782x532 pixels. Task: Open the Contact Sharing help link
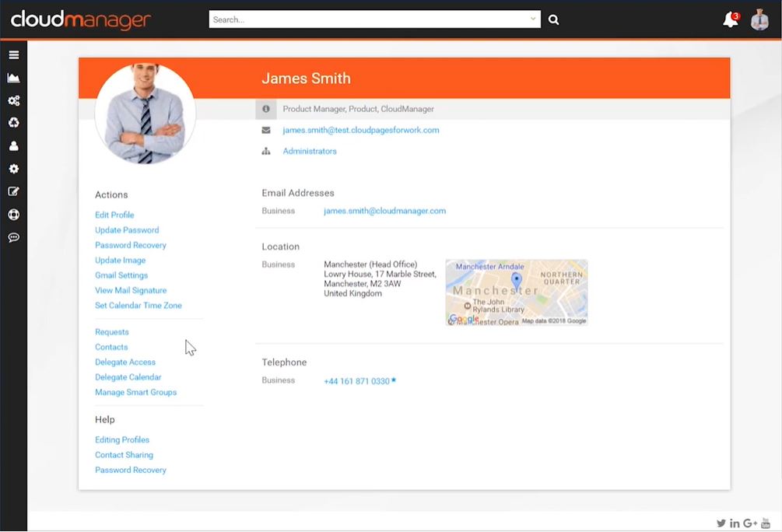point(124,455)
